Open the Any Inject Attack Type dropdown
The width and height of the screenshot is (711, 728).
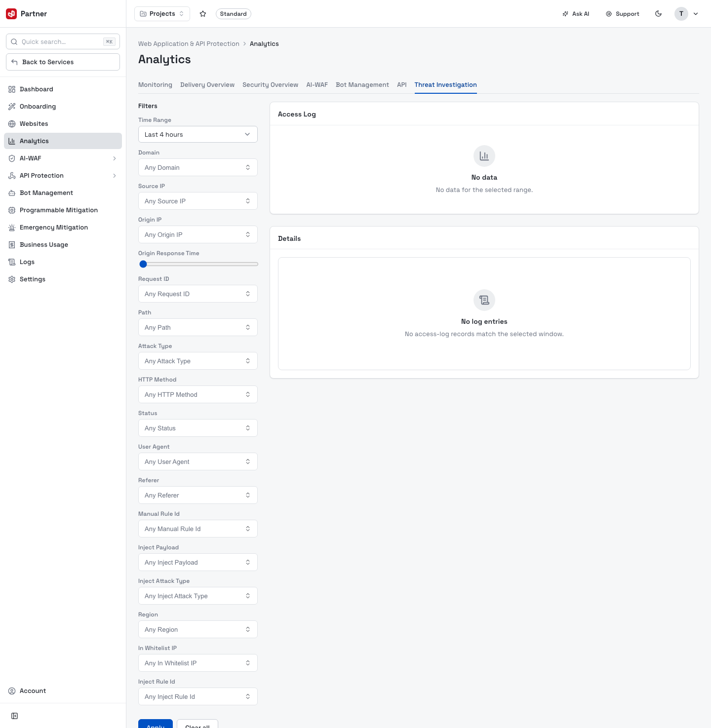click(198, 596)
